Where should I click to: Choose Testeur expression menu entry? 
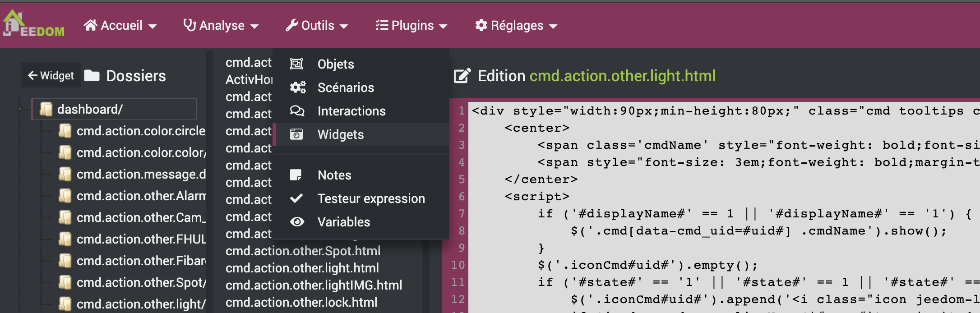[371, 198]
